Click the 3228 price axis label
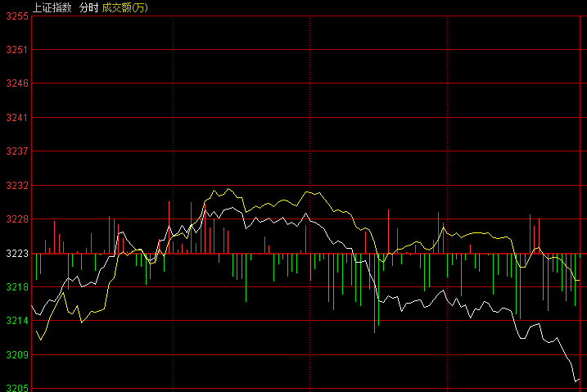The image size is (587, 392). pos(17,219)
